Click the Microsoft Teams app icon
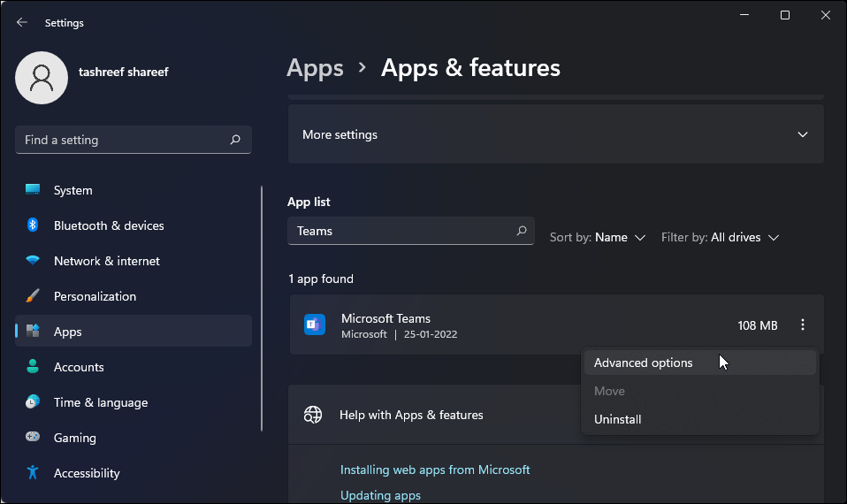 click(x=315, y=325)
